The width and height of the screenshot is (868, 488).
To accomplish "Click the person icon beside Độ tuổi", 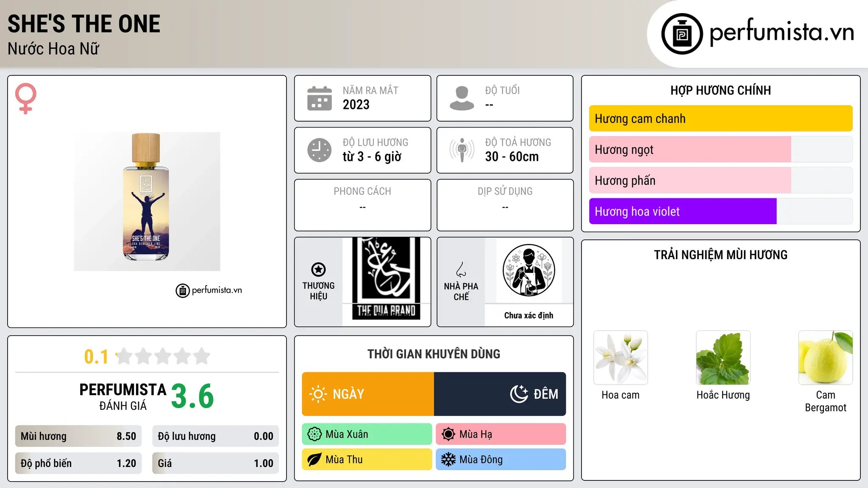I will click(462, 98).
